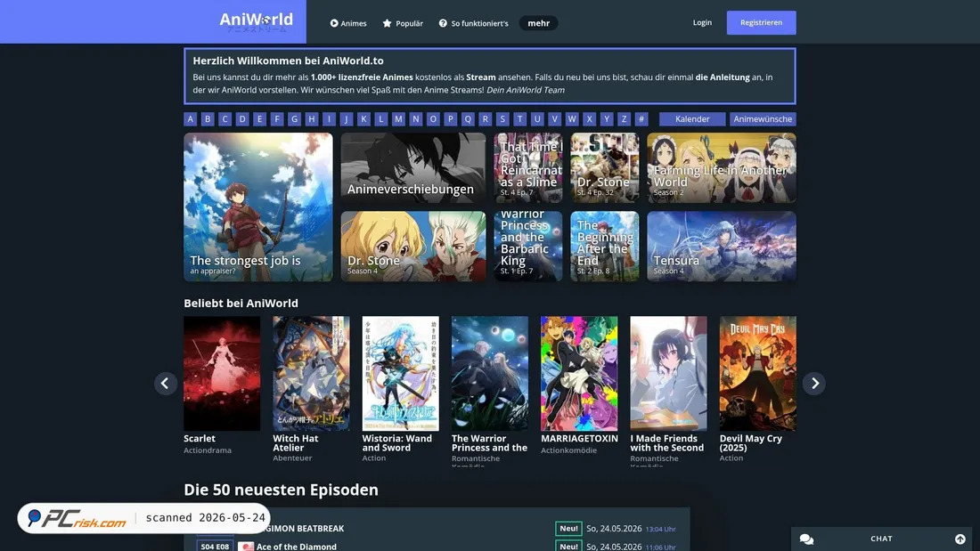Open Dr. Stone St. 4 Ep. 32 tile
Image resolution: width=980 pixels, height=551 pixels.
tap(604, 167)
